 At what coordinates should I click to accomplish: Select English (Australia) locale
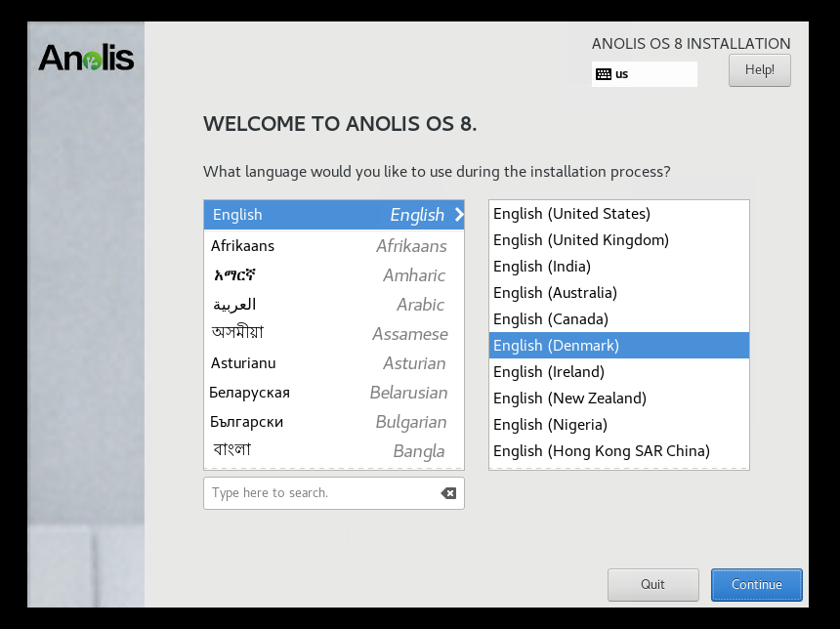618,293
